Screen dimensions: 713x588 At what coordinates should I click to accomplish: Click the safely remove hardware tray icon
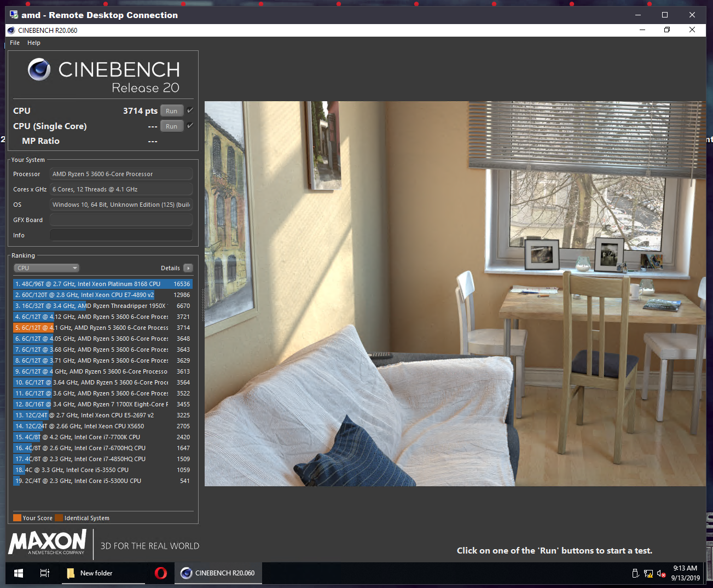point(635,573)
